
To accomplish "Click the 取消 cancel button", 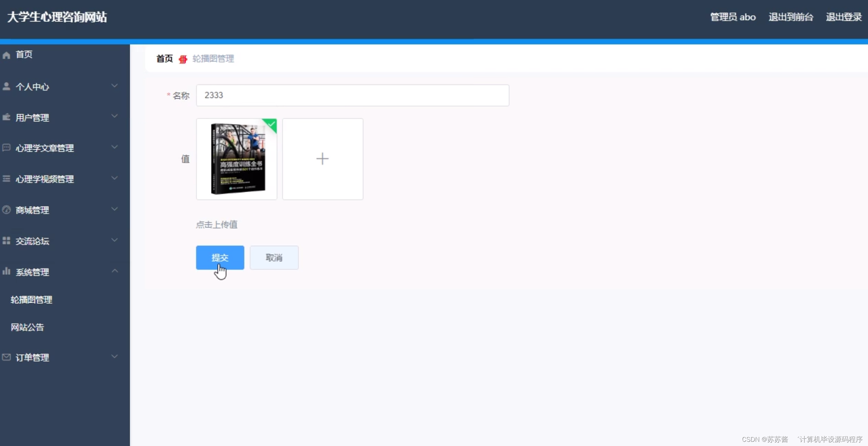I will point(274,257).
